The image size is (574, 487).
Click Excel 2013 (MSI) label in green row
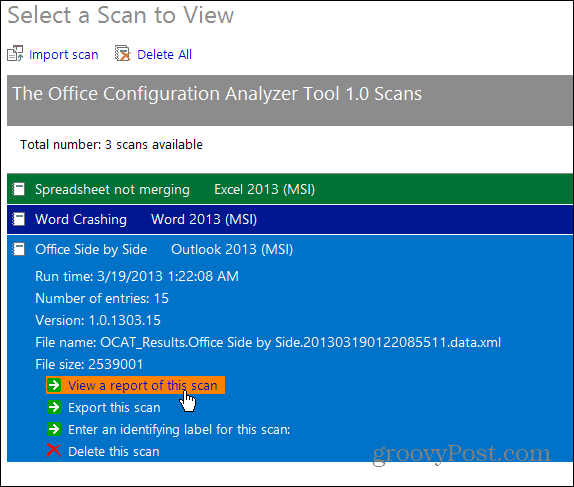[x=265, y=189]
